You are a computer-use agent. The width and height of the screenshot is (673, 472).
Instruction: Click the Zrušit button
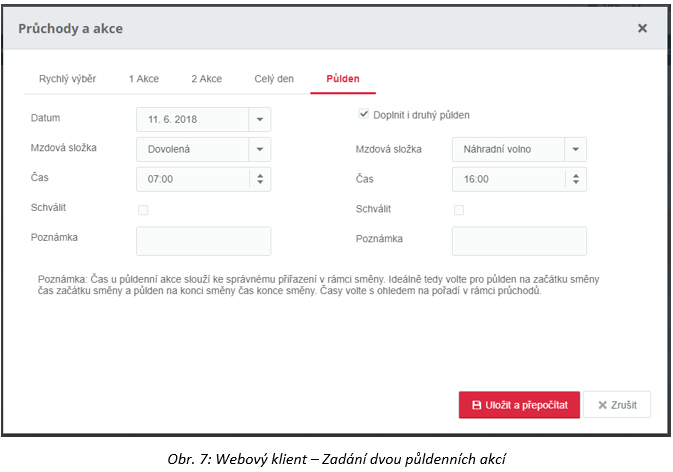[617, 405]
